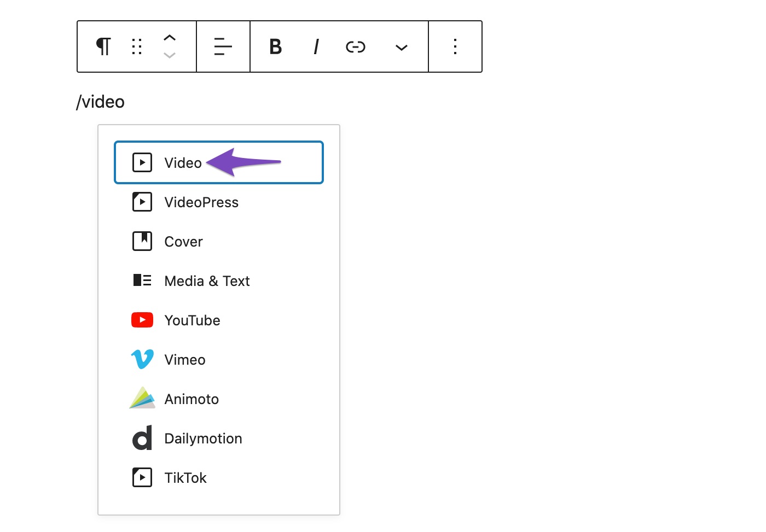
Task: Click the VideoPress block icon
Action: click(x=142, y=202)
